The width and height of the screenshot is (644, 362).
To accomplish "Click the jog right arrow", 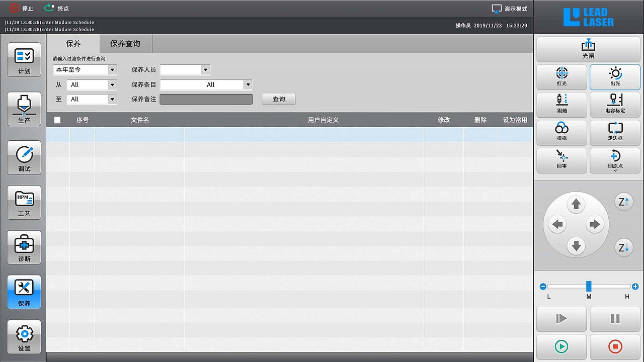I will [595, 224].
